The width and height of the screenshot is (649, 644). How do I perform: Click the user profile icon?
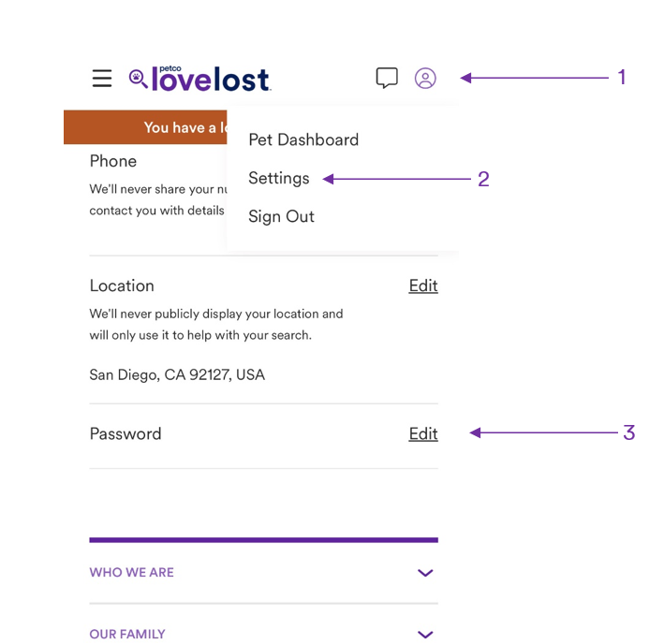coord(425,79)
